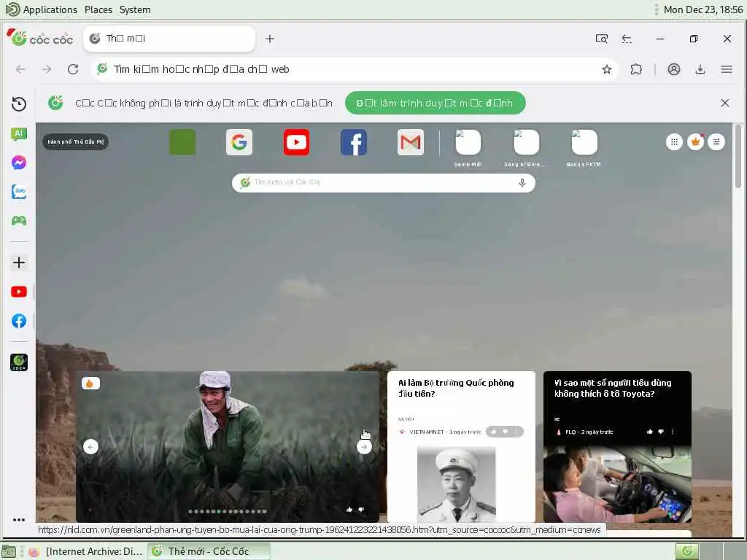Click the green speed-dial tile

182,142
